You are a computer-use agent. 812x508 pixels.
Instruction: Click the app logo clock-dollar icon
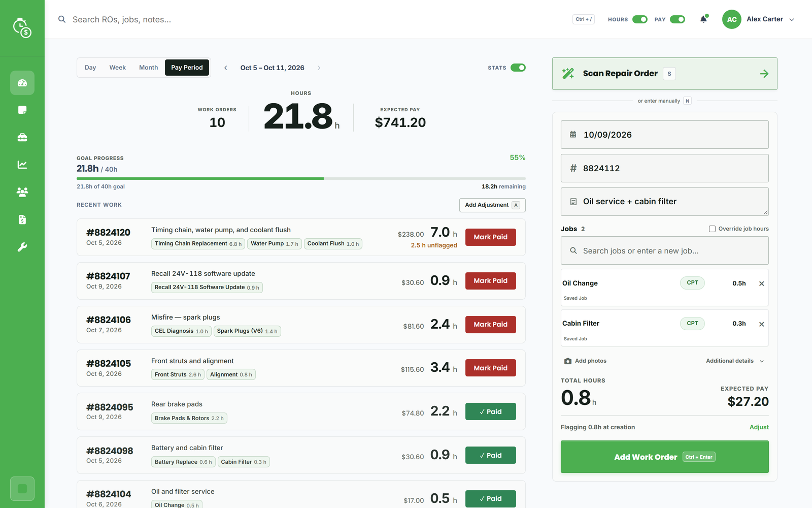[22, 28]
